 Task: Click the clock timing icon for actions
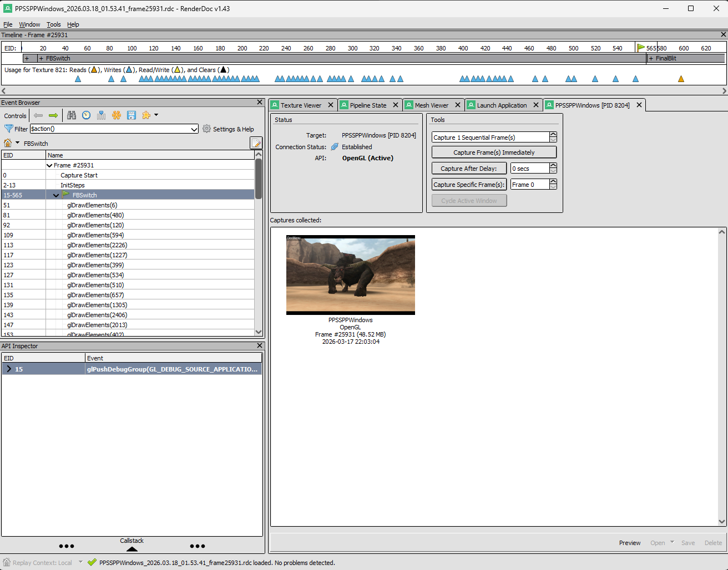(87, 115)
